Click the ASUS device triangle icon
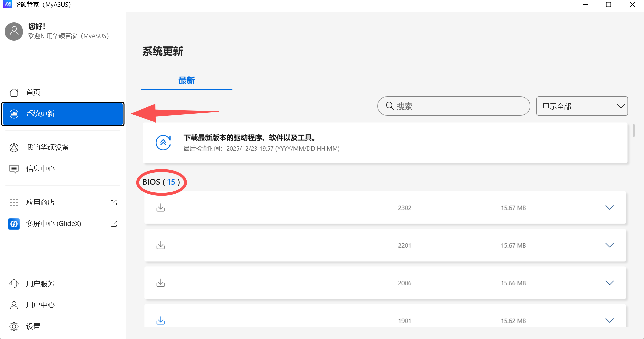The height and width of the screenshot is (339, 644). coord(14,148)
